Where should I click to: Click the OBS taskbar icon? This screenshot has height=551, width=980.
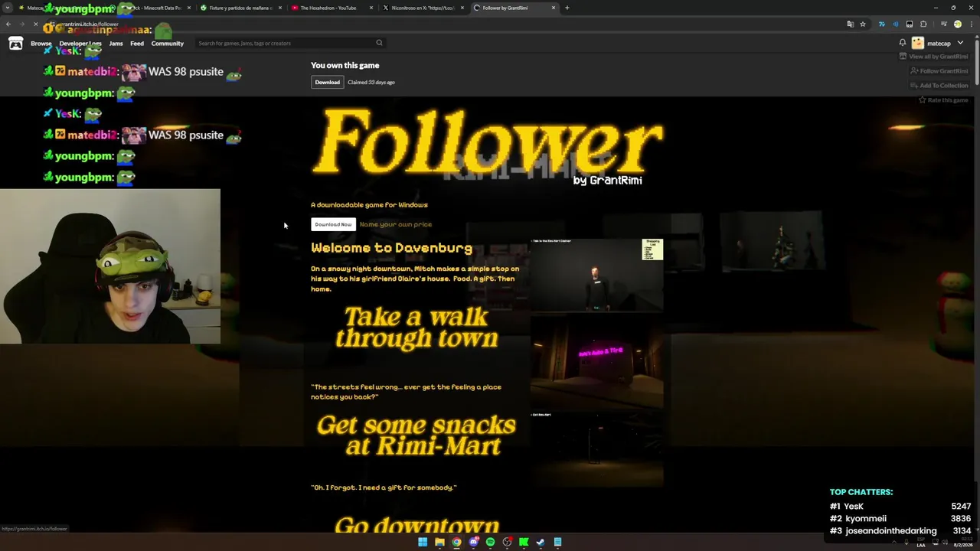coord(507,542)
